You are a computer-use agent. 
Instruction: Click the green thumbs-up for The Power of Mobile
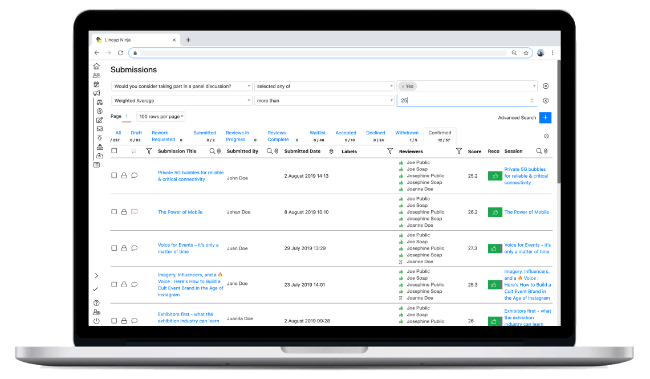(x=495, y=212)
